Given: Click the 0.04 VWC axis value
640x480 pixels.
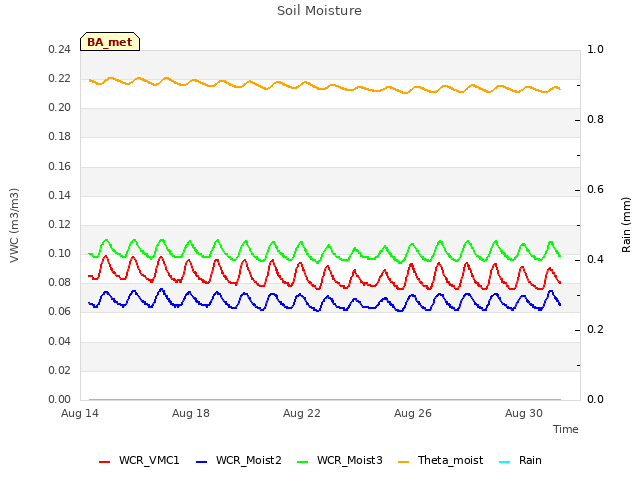Looking at the screenshot, I should click(60, 341).
